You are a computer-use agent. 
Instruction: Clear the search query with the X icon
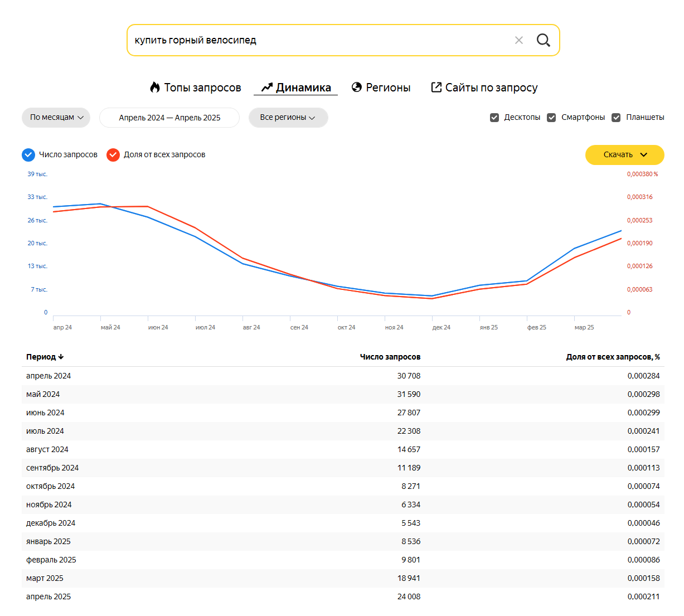[519, 40]
